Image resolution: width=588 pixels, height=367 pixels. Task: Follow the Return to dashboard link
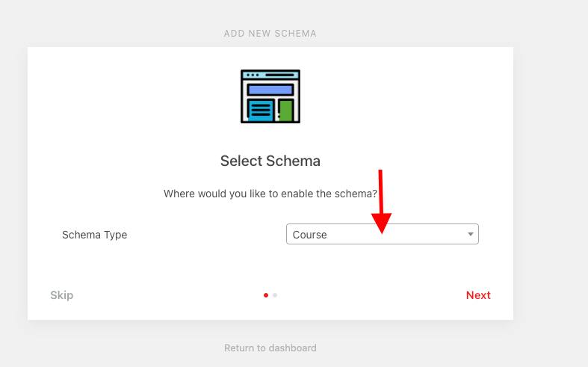tap(270, 348)
